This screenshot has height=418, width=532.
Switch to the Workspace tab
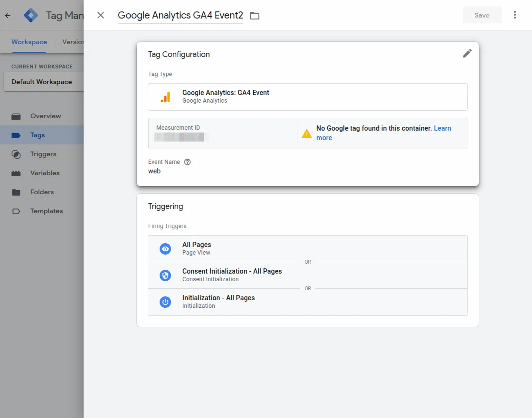[29, 42]
